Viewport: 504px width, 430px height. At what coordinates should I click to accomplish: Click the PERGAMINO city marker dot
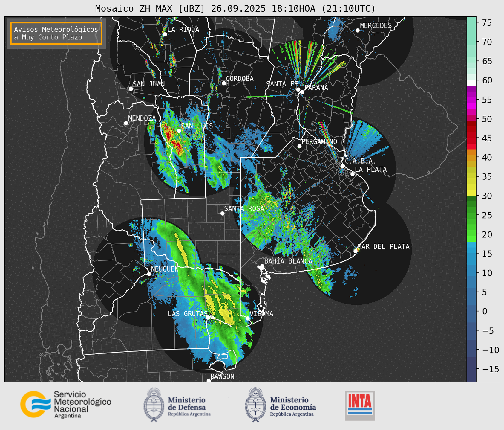click(x=299, y=146)
